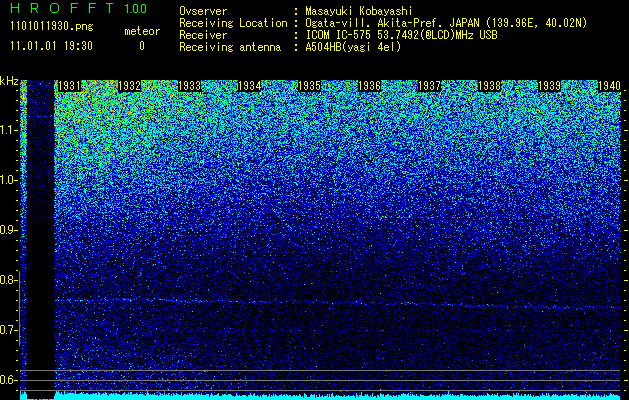Click the filename 1101011930.png
Viewport: 629px width, 400px height.
52,27
